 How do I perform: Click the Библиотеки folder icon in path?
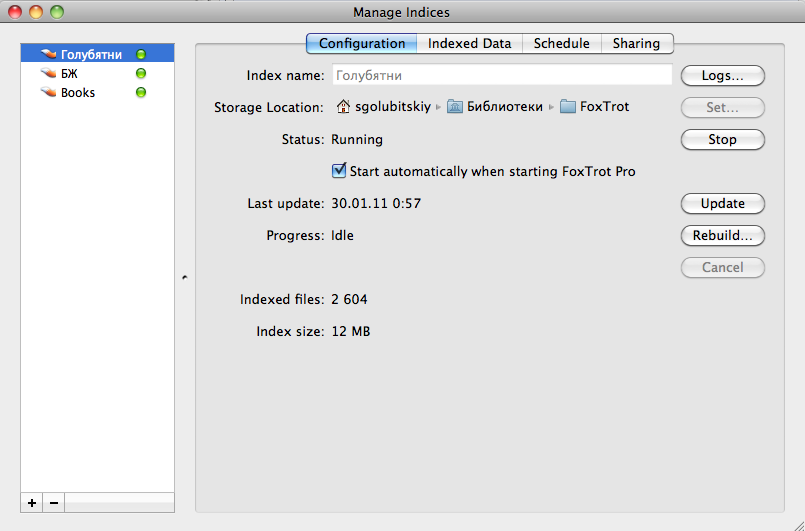point(455,107)
